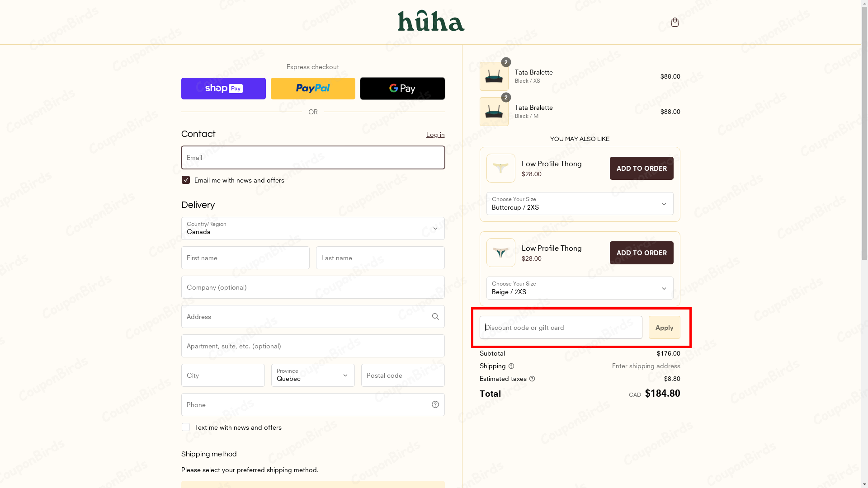This screenshot has width=868, height=488.
Task: Click the hûha logo
Action: (x=431, y=21)
